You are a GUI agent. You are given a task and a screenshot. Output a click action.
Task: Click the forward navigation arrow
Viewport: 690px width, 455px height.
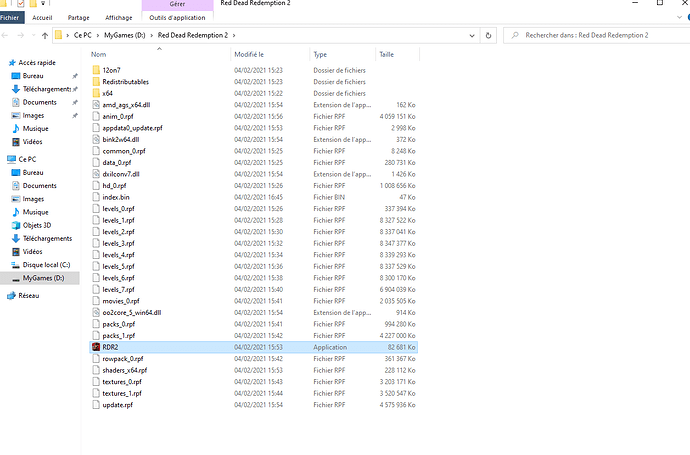pos(21,35)
